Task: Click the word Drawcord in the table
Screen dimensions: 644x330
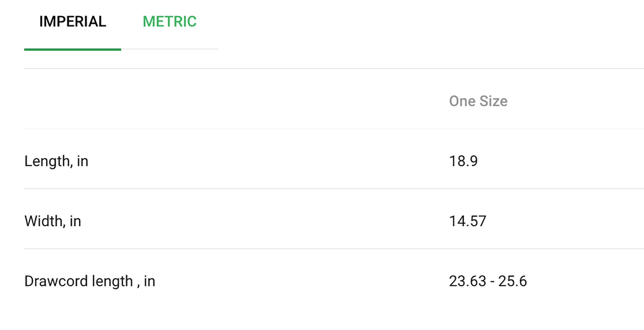Action: pyautogui.click(x=56, y=281)
